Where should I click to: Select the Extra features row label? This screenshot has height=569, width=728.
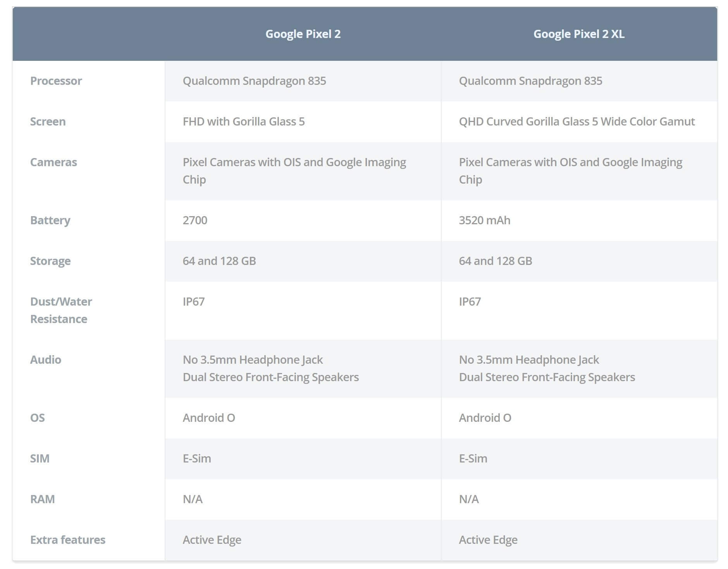tap(68, 540)
